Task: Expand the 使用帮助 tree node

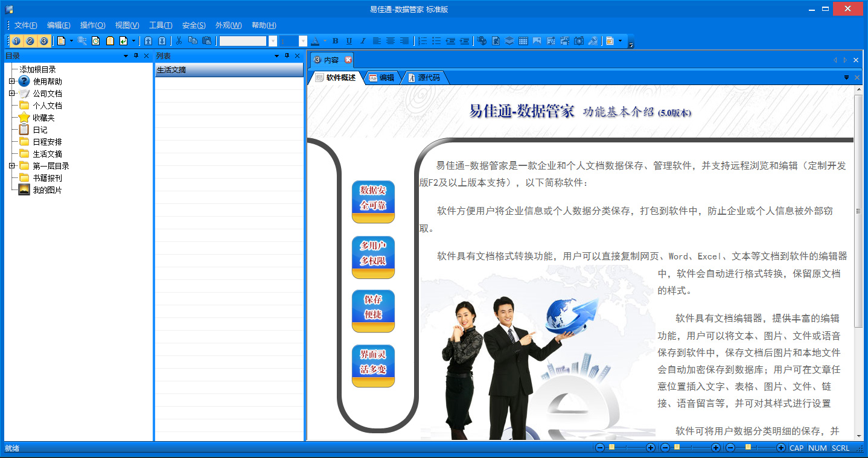Action: (x=11, y=81)
